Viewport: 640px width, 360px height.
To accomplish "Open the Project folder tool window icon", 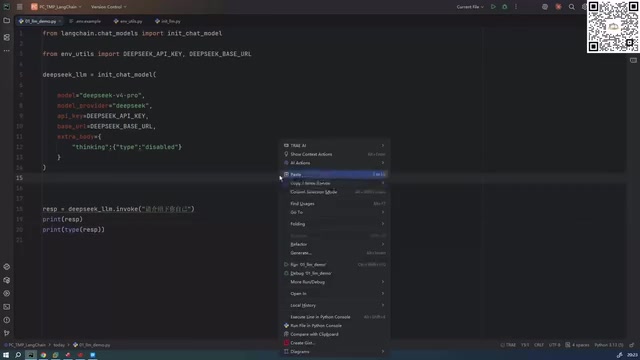I will tap(7, 20).
